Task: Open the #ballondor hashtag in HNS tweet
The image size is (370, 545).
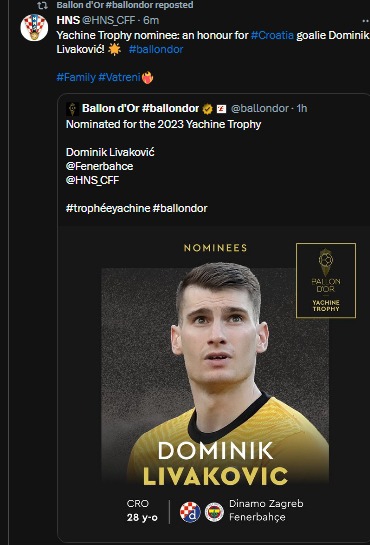Action: 156,49
